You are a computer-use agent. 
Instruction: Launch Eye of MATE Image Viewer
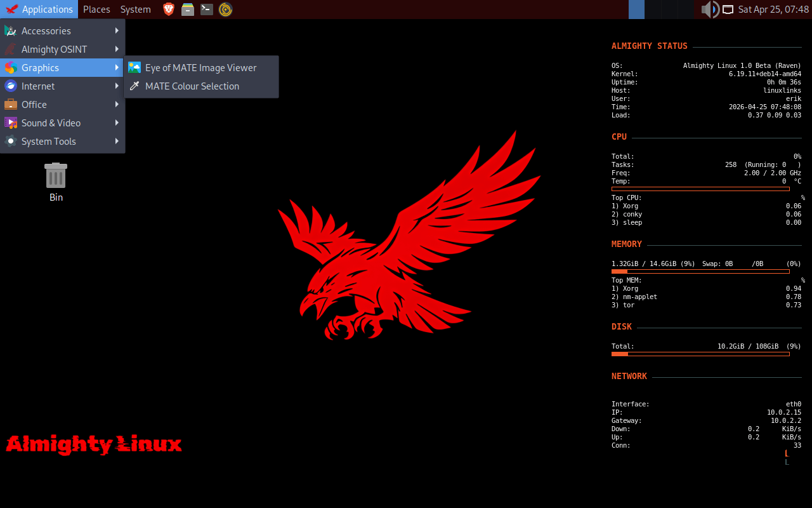(200, 68)
